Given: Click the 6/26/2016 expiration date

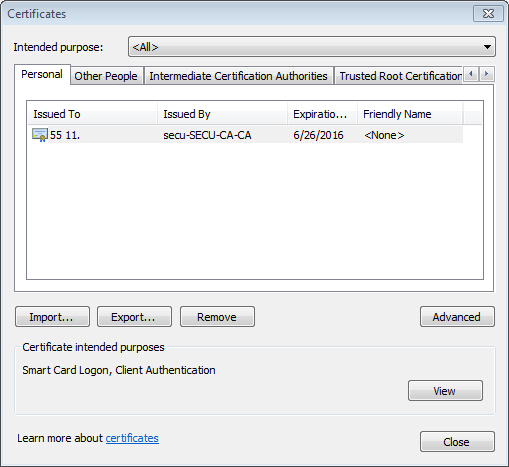Looking at the screenshot, I should click(318, 135).
